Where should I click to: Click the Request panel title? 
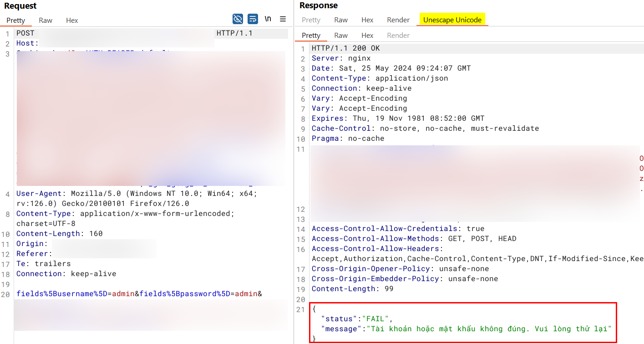20,6
